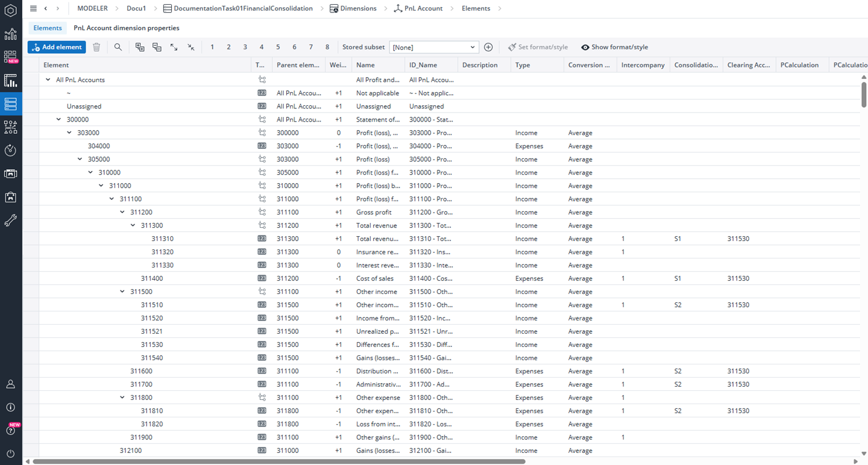Collapse the All PnL Accounts node

pyautogui.click(x=48, y=80)
